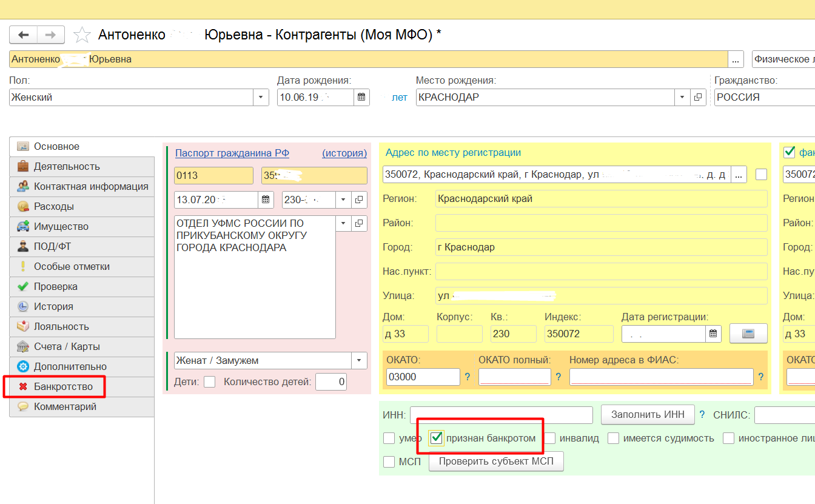Toggle имеется судимость checkbox

click(614, 438)
